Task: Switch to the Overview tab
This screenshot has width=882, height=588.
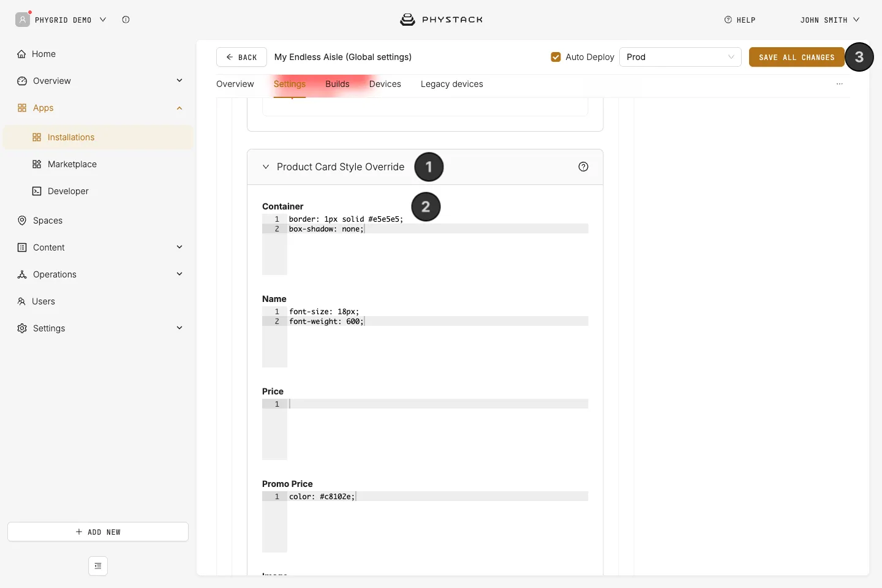Action: [x=235, y=84]
